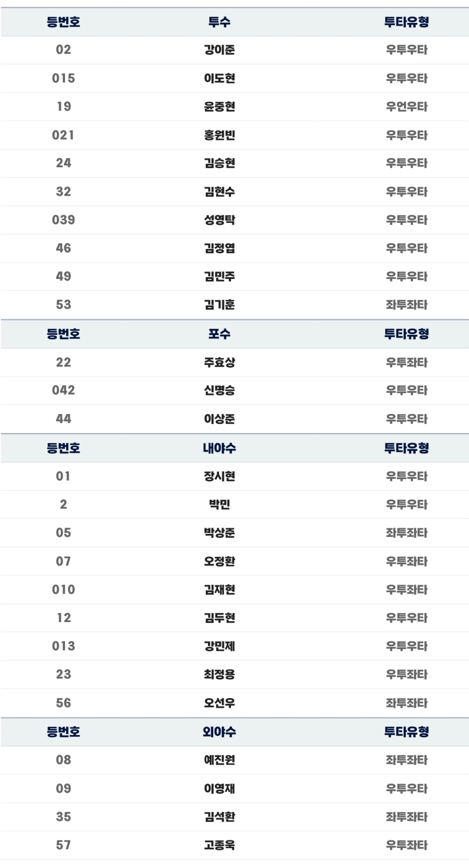This screenshot has height=868, width=469.
Task: Click jersey number 039 cell
Action: pyautogui.click(x=63, y=220)
